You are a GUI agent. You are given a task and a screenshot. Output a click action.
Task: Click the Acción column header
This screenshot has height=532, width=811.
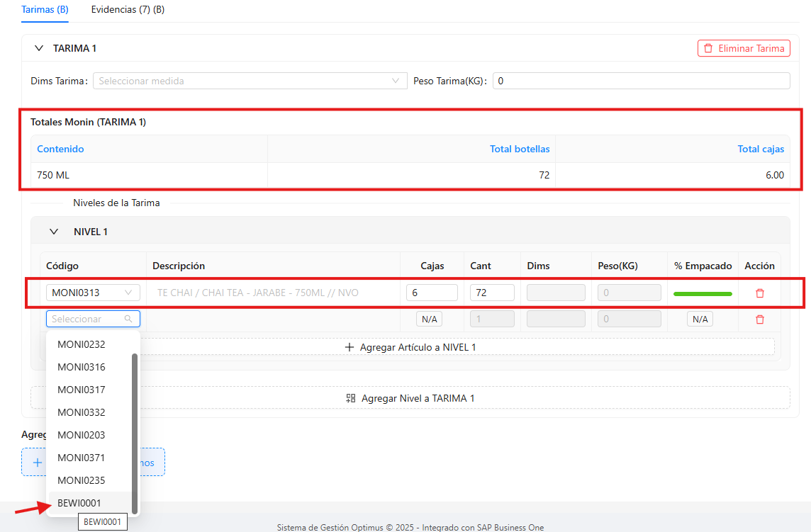click(759, 266)
